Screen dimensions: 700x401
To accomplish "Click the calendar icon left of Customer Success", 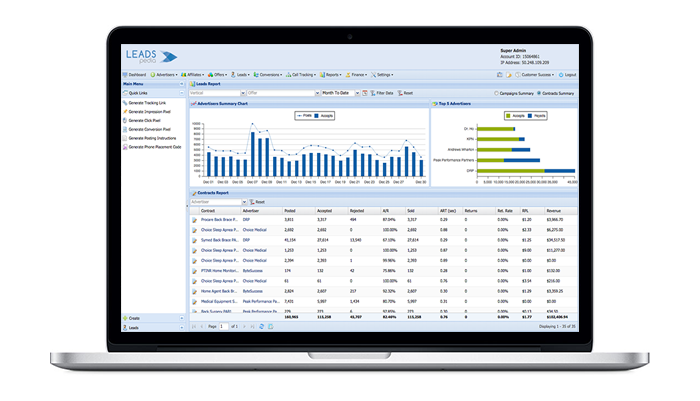I will click(x=500, y=75).
